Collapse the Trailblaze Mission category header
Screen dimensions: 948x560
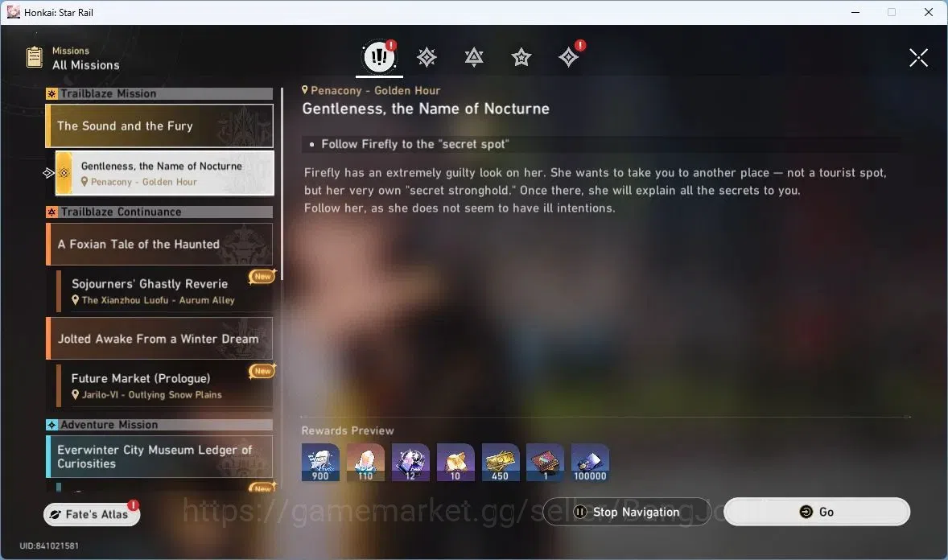[159, 94]
